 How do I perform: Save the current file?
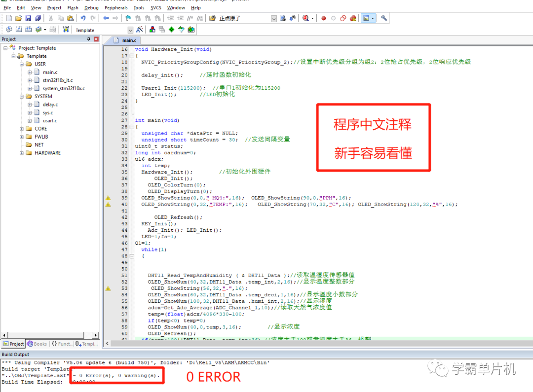pos(28,18)
